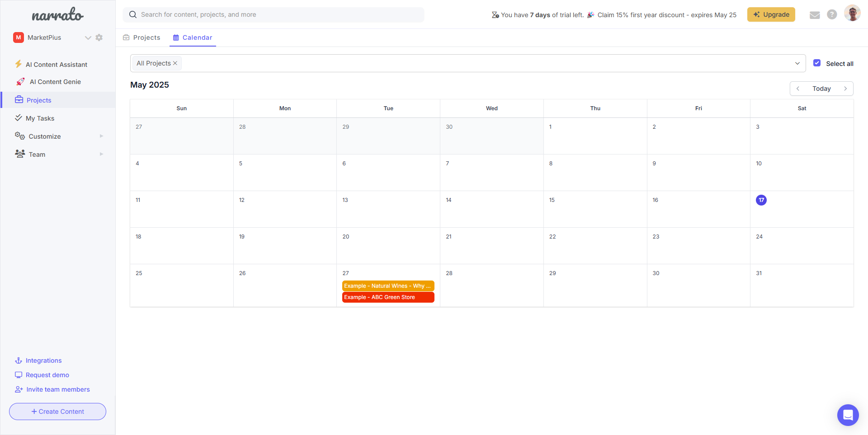Click the Upgrade button
Viewport: 868px width, 435px height.
coord(771,14)
